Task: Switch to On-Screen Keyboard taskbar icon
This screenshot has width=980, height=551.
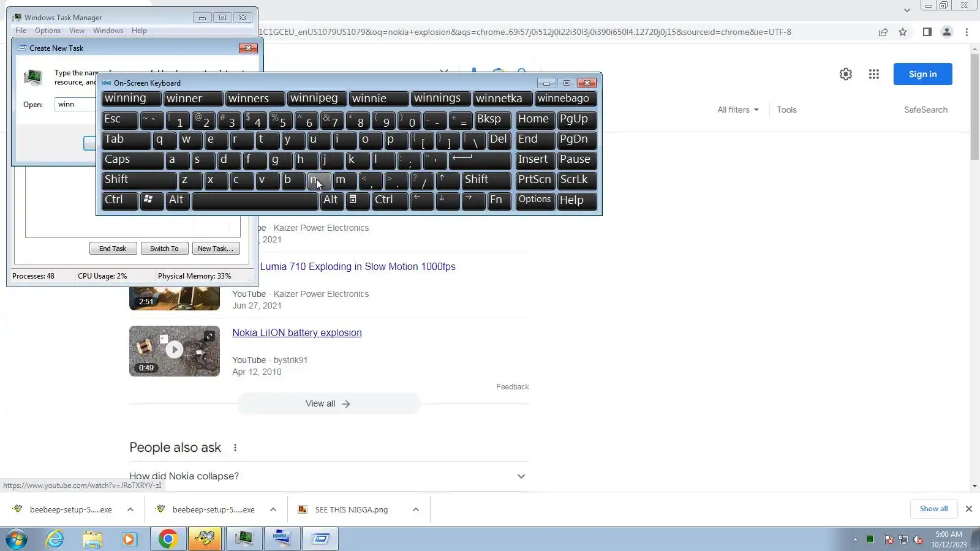Action: pos(282,539)
